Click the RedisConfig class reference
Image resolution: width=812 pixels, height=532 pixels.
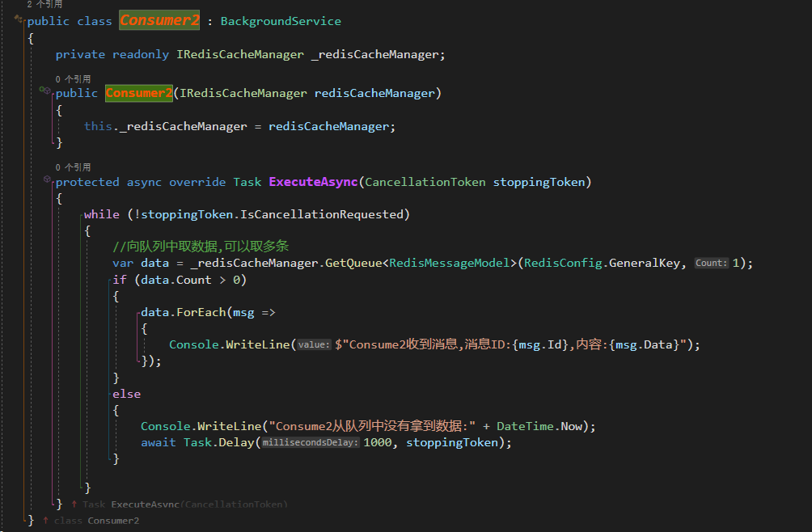click(x=563, y=263)
